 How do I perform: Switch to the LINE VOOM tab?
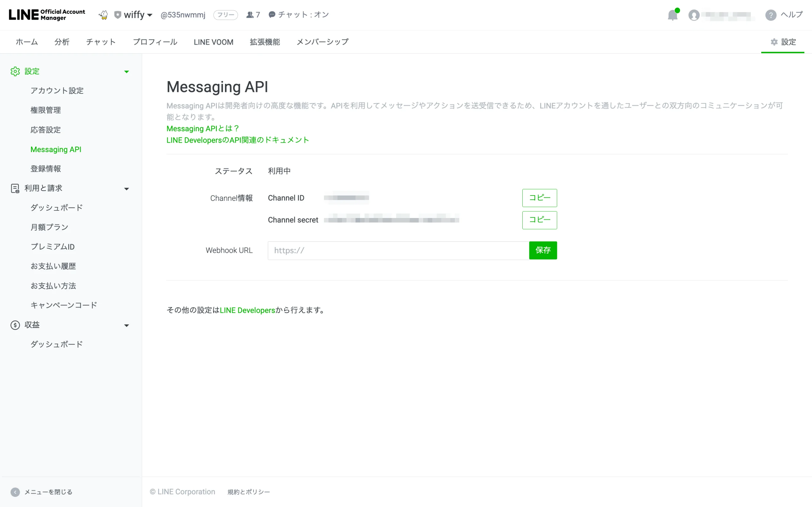tap(213, 42)
